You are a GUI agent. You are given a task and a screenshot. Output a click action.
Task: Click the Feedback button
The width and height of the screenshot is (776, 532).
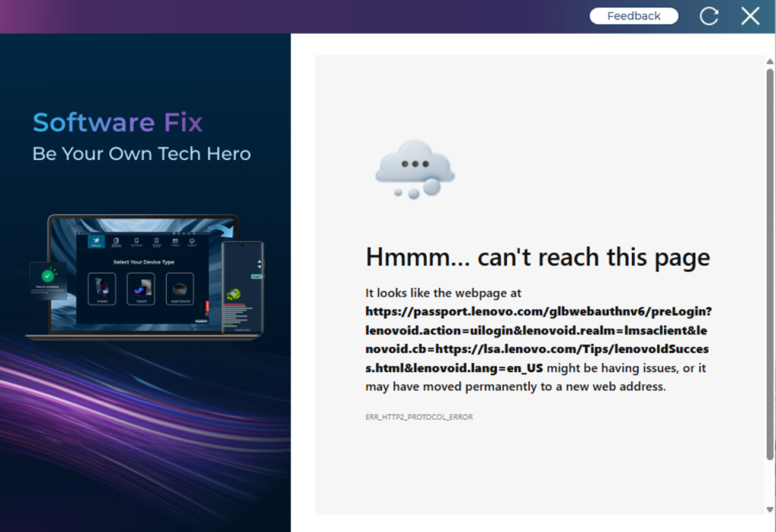(634, 15)
